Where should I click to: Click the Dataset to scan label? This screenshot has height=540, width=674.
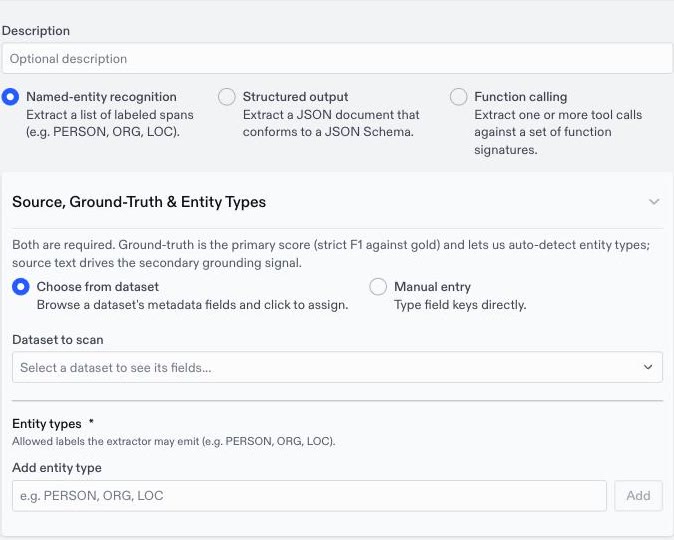click(x=58, y=340)
